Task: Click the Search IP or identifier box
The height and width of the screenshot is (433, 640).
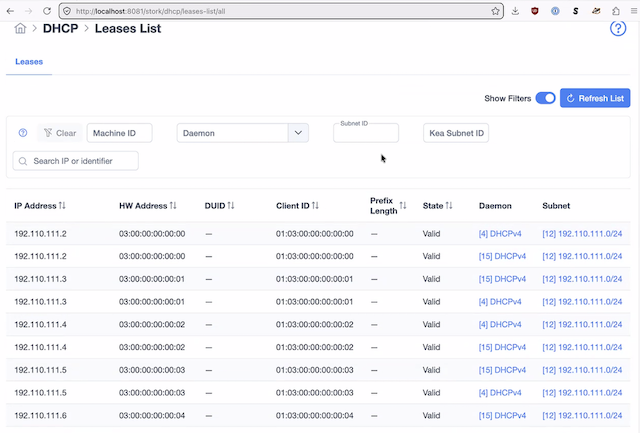Action: tap(76, 161)
